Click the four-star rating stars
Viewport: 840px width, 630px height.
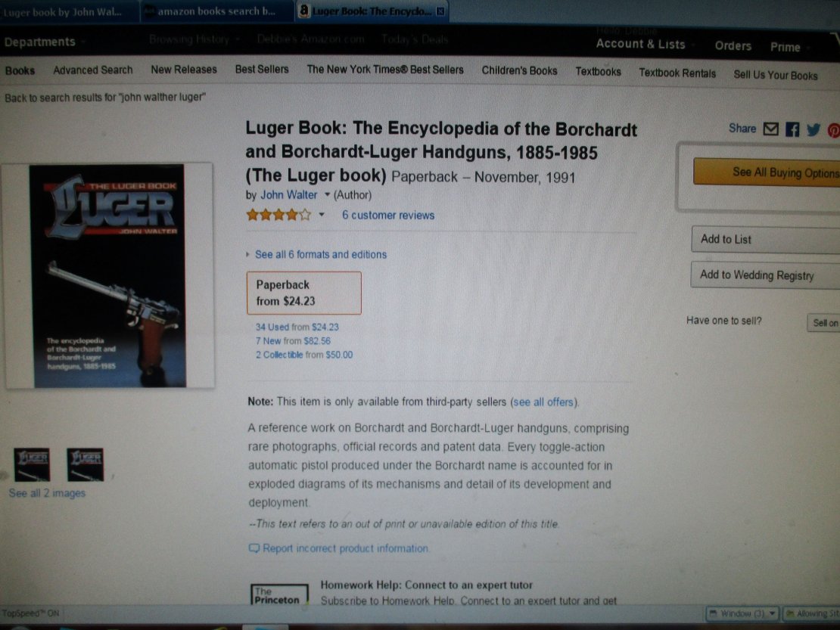click(x=278, y=216)
